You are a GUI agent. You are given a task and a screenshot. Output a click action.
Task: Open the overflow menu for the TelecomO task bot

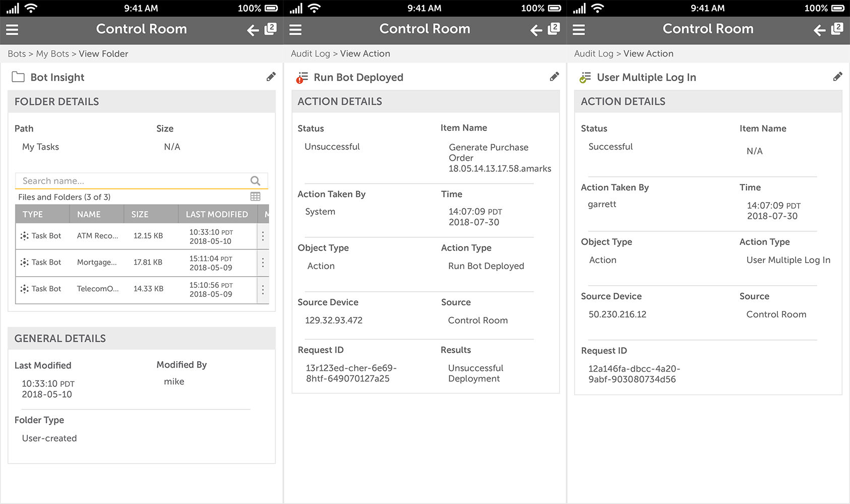click(263, 289)
